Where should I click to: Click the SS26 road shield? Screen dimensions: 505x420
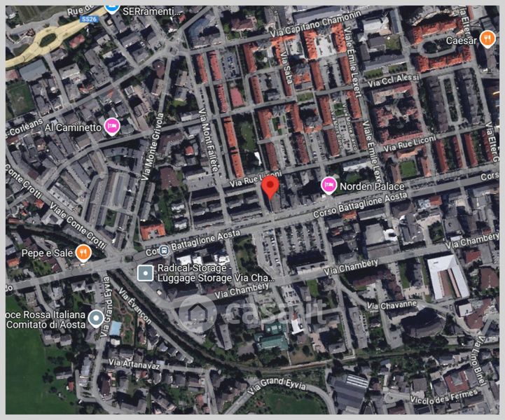point(88,19)
